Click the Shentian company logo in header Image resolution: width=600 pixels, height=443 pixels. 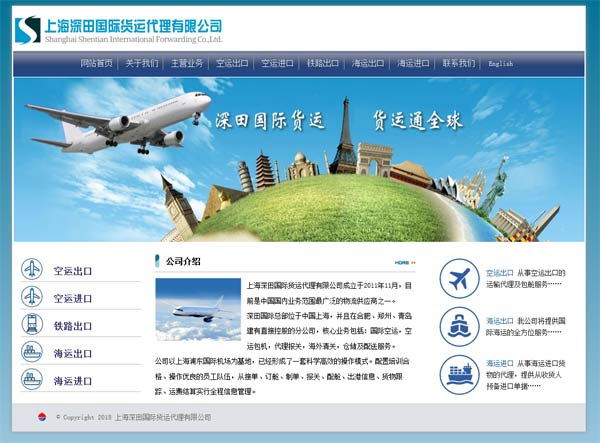pos(27,31)
